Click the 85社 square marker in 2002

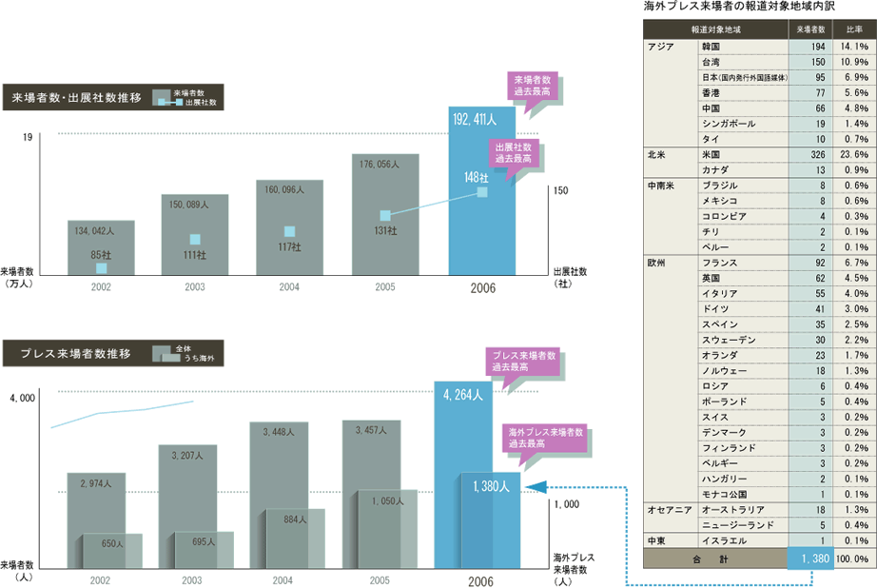[x=101, y=268]
